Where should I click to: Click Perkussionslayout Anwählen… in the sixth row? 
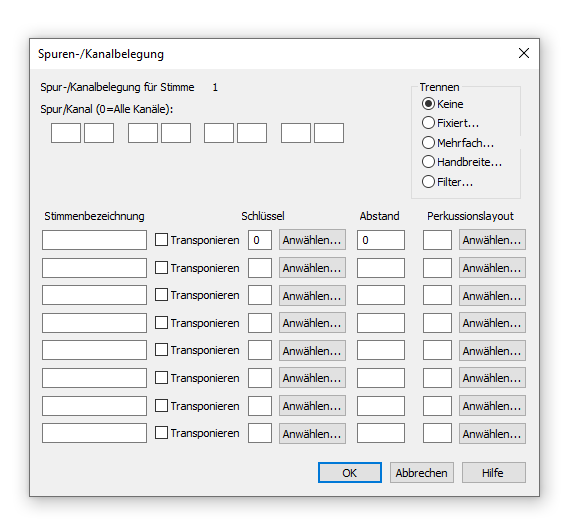[x=492, y=378]
